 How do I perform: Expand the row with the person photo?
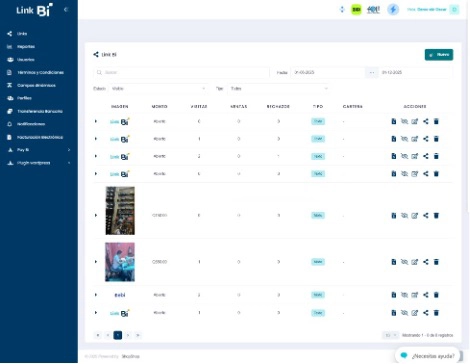click(x=96, y=262)
